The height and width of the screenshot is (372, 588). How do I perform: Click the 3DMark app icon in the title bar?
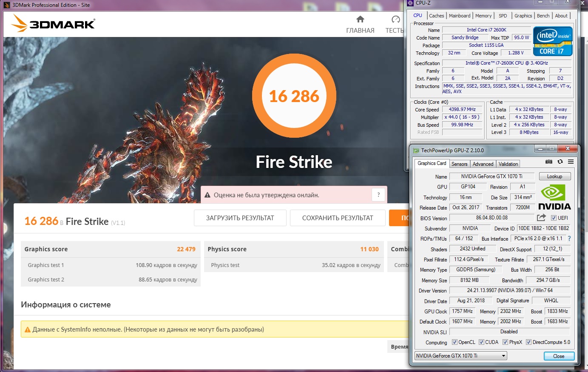[x=6, y=5]
